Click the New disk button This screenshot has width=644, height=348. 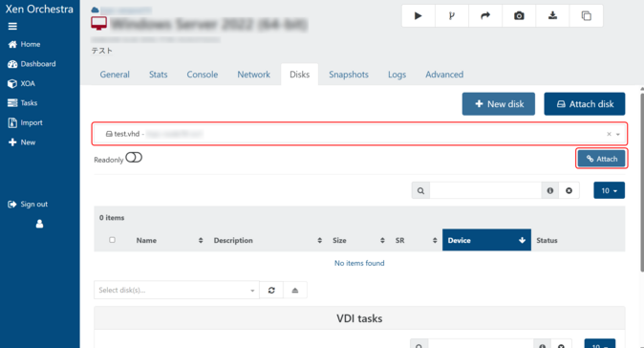pyautogui.click(x=499, y=104)
